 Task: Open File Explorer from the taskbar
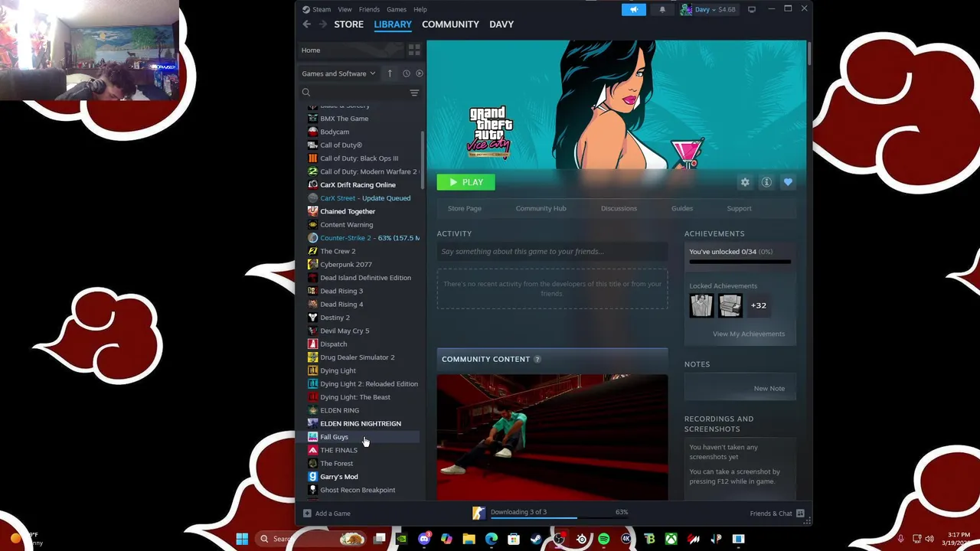pos(469,539)
